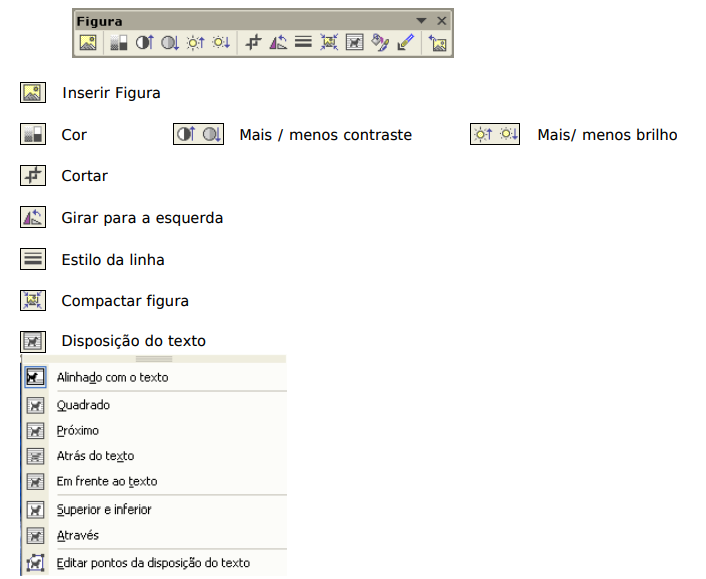Open text wrapping button in Figura toolbar

pyautogui.click(x=354, y=43)
